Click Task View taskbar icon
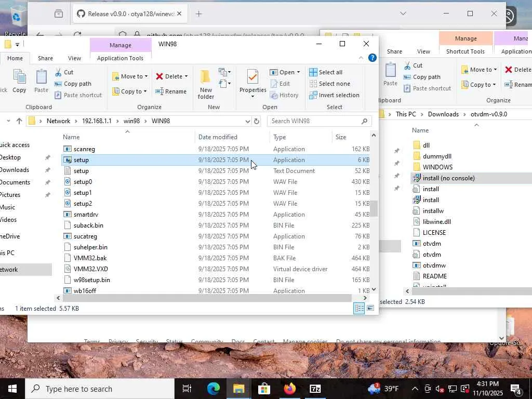The image size is (532, 399). pyautogui.click(x=187, y=389)
